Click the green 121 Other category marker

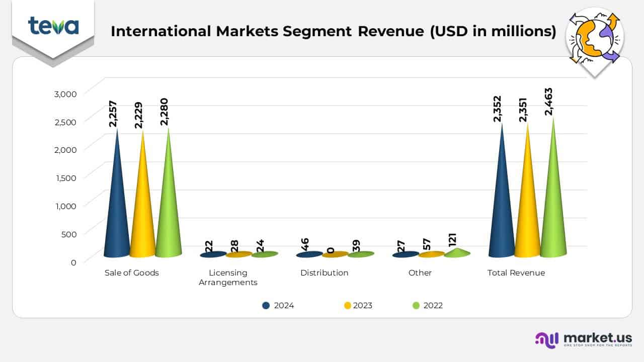click(x=457, y=252)
